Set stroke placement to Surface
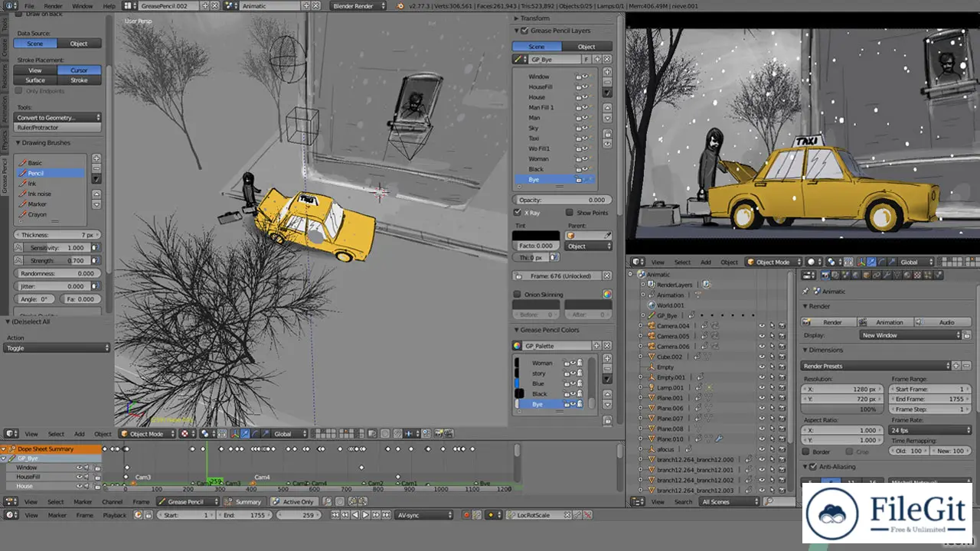The height and width of the screenshot is (551, 980). click(x=35, y=80)
